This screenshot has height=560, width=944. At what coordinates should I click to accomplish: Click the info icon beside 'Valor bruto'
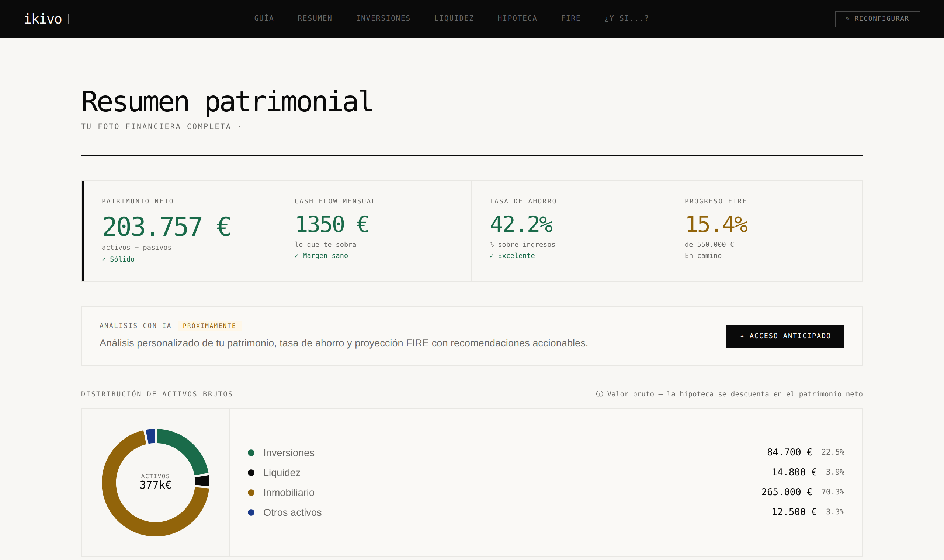coord(599,394)
